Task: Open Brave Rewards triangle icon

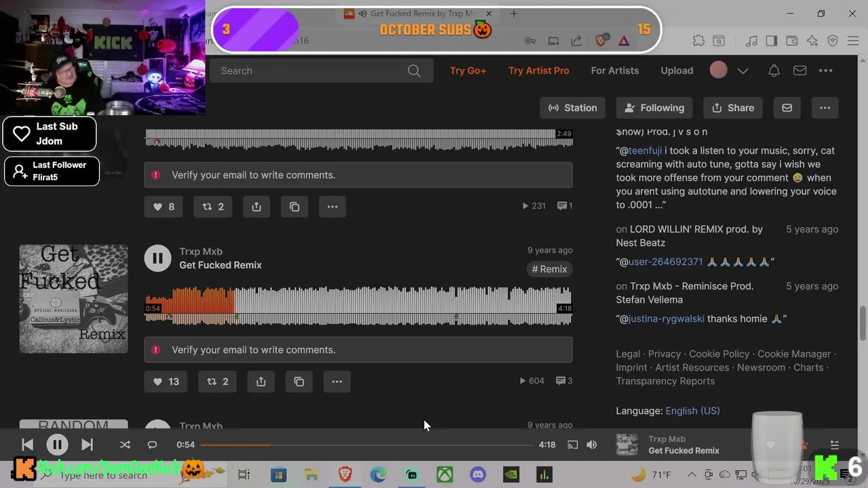Action: click(624, 41)
